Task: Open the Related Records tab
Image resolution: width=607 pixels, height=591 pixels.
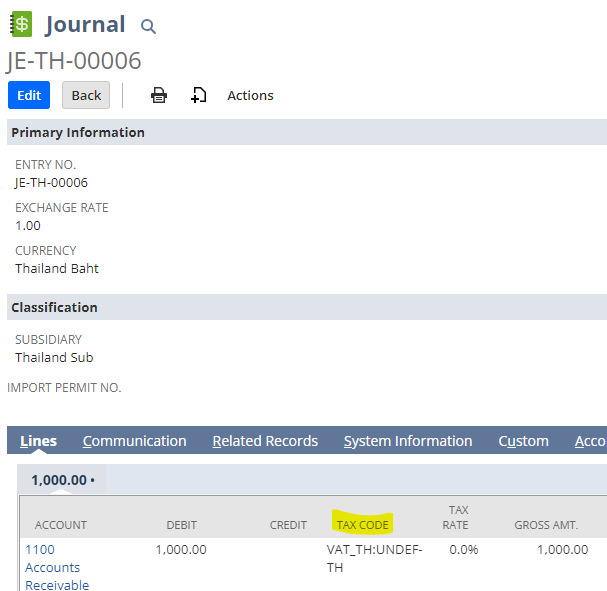Action: (x=265, y=441)
